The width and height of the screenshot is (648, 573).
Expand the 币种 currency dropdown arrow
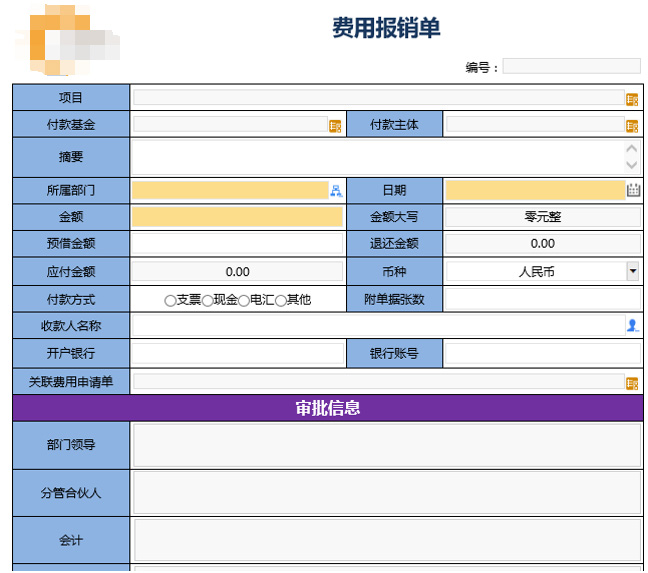pos(632,271)
